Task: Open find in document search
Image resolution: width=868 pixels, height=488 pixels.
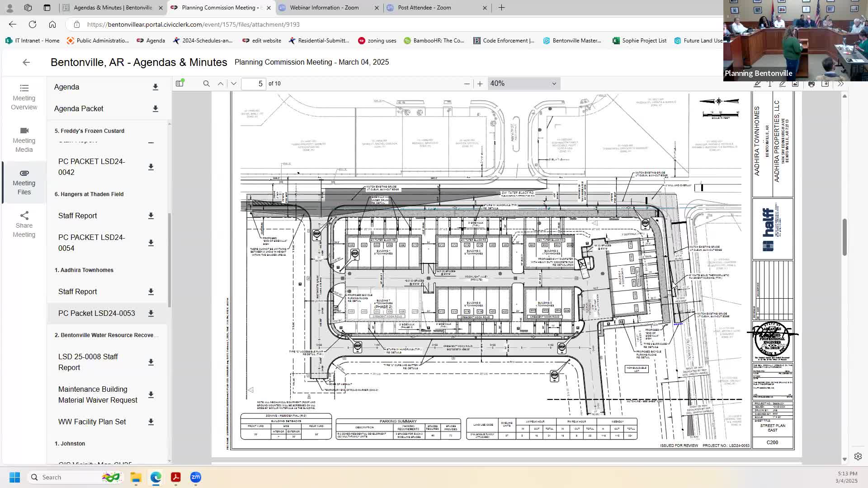Action: 207,84
